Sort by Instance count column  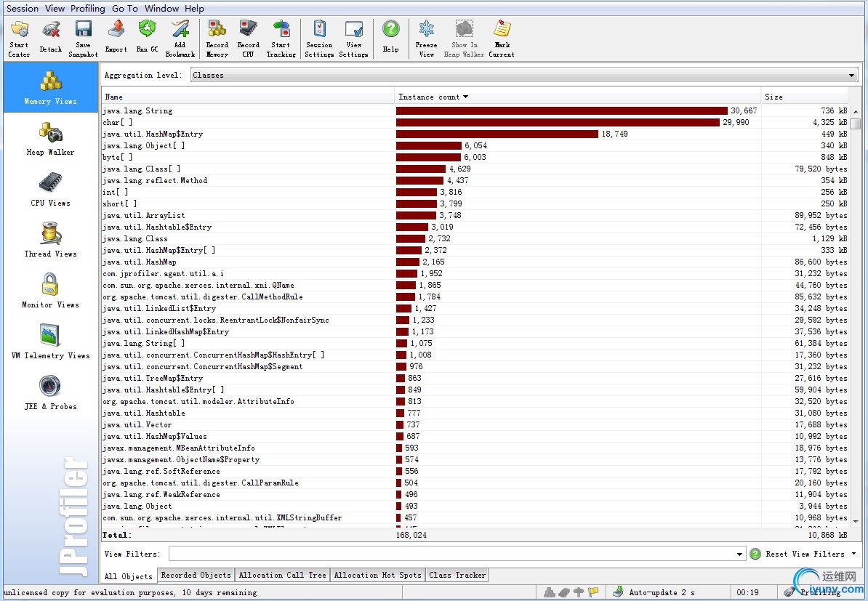577,97
